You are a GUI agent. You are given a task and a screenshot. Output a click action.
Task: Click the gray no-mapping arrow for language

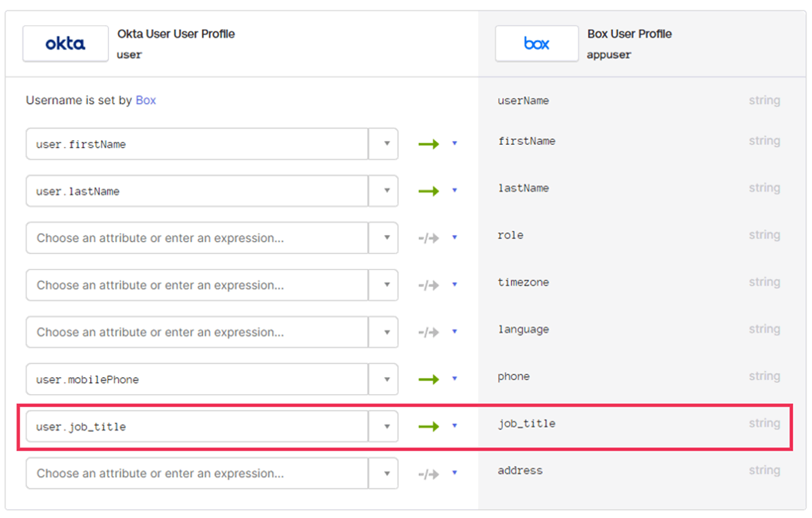(429, 332)
